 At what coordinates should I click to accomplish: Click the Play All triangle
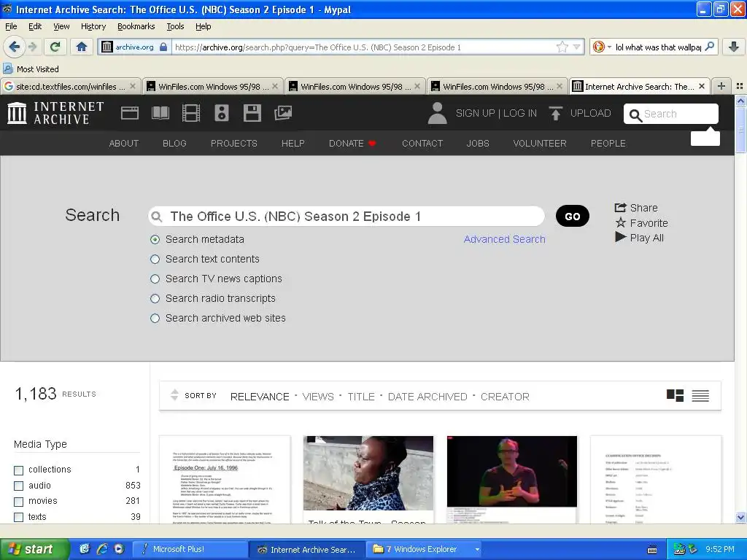click(620, 237)
